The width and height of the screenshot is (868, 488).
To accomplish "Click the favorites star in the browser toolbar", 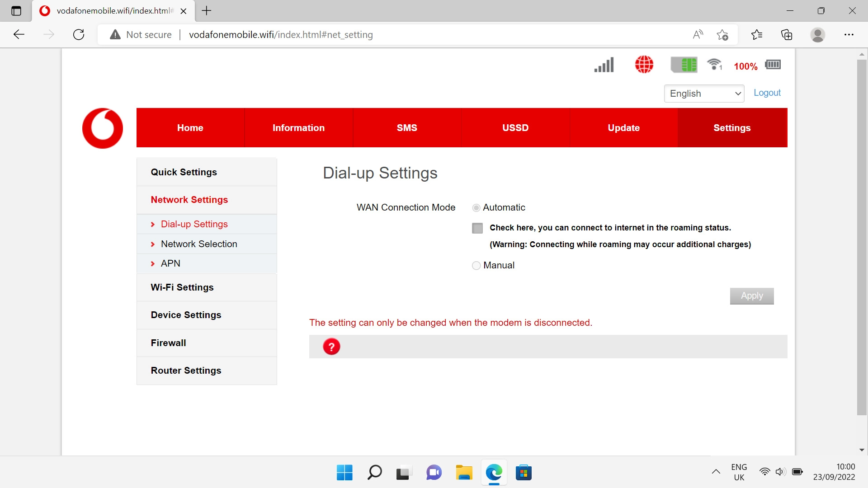I will (722, 34).
